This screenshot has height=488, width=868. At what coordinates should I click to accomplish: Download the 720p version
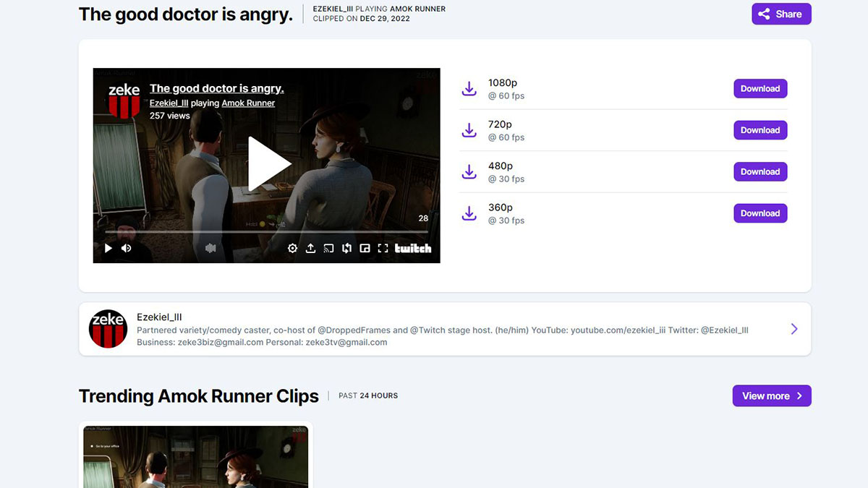760,130
